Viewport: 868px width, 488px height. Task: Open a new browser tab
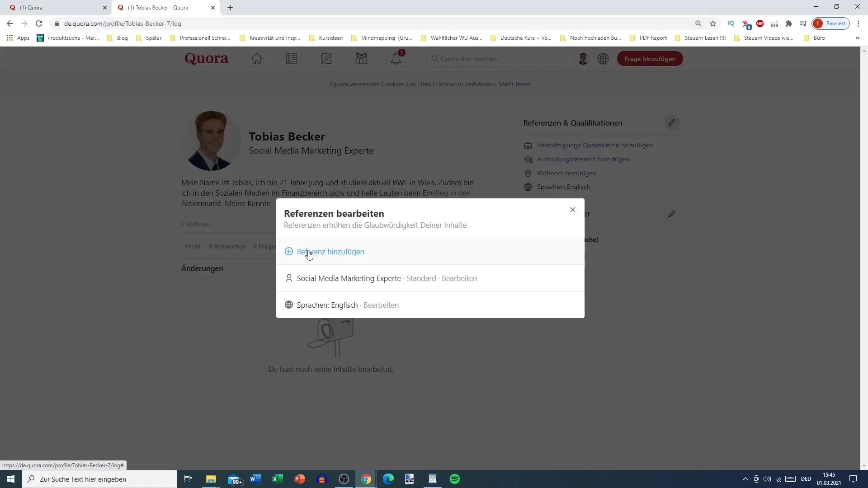click(230, 8)
